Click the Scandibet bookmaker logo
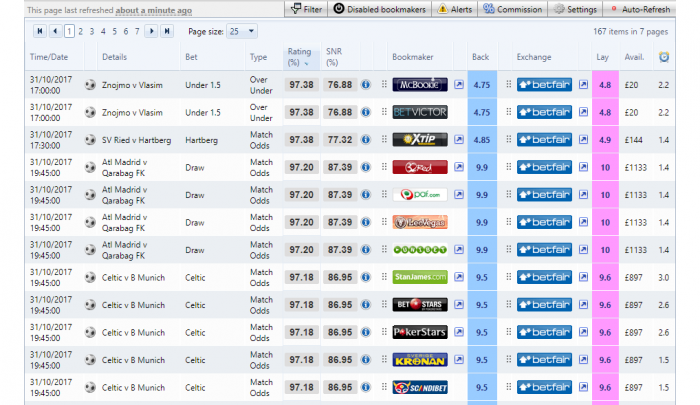The width and height of the screenshot is (700, 405). coord(420,387)
